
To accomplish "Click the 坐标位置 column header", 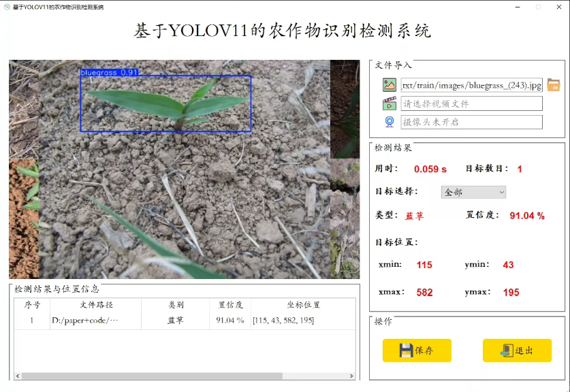I will pyautogui.click(x=303, y=305).
